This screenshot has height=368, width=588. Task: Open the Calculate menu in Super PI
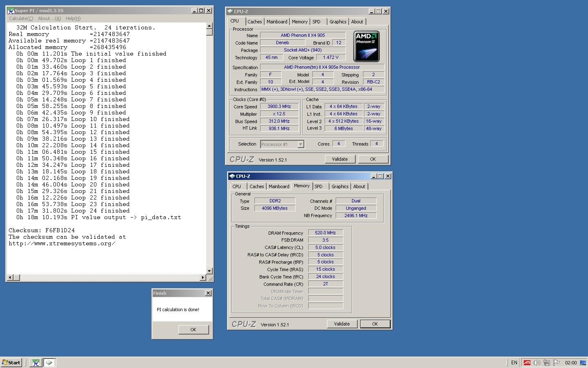[21, 18]
